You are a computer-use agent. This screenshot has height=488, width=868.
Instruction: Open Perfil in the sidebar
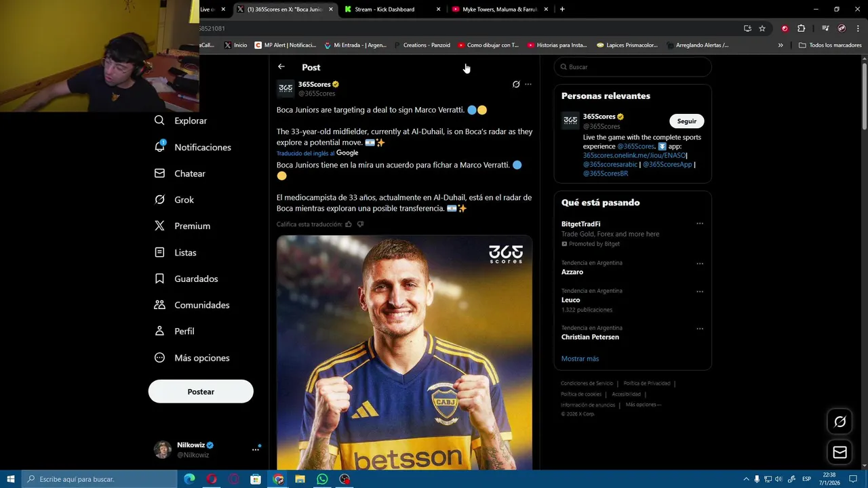click(x=175, y=331)
